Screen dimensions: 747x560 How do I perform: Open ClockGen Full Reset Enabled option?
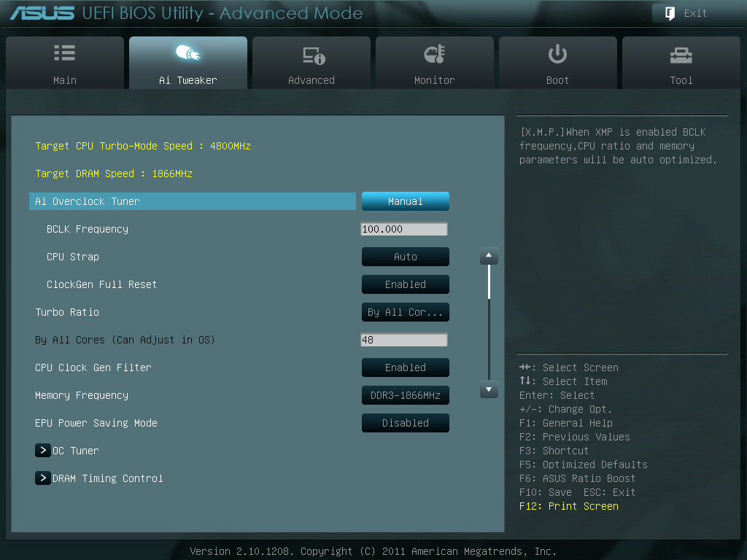pos(406,284)
